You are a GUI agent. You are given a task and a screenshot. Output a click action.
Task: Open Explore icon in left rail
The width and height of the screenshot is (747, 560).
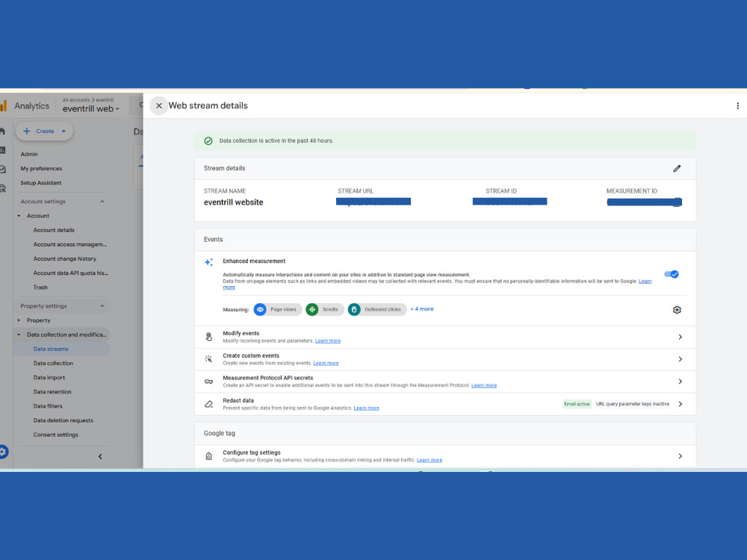[x=2, y=169]
